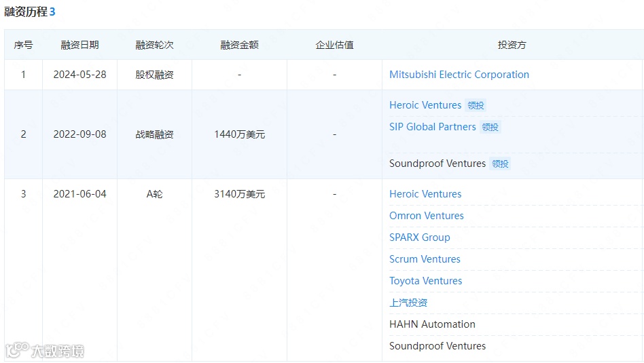Select date cell 2022-09-08
The image size is (644, 363).
[x=79, y=134]
